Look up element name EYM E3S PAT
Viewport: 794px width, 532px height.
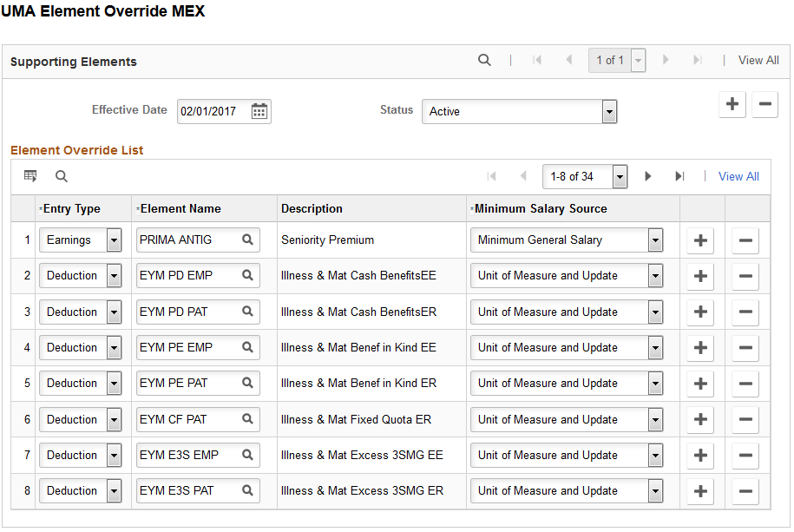pyautogui.click(x=247, y=490)
